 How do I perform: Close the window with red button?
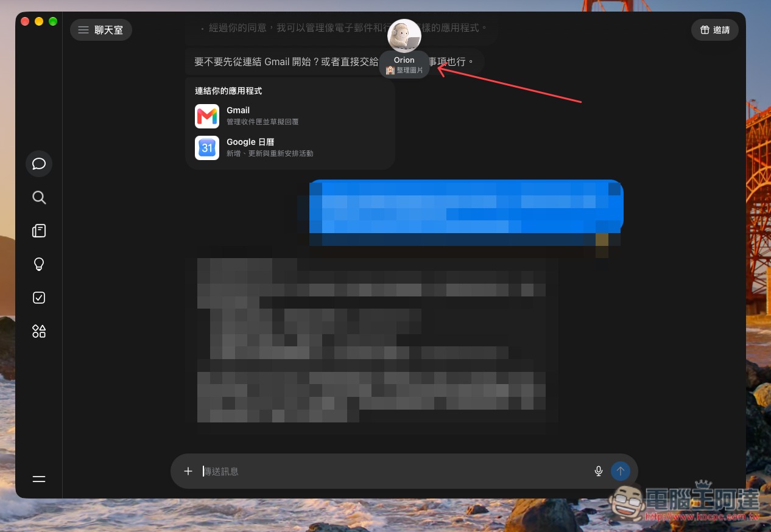pos(25,21)
